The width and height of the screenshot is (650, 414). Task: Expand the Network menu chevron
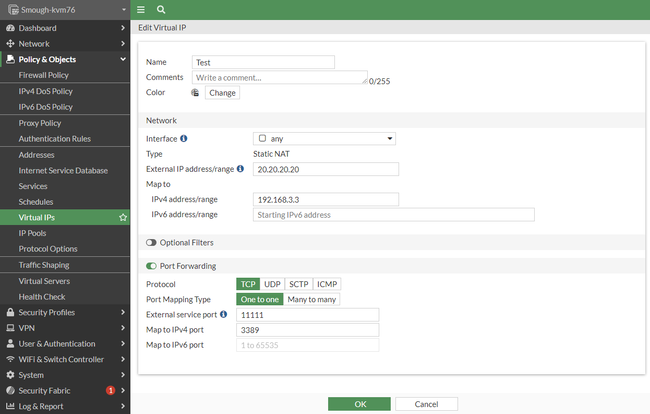(x=123, y=44)
